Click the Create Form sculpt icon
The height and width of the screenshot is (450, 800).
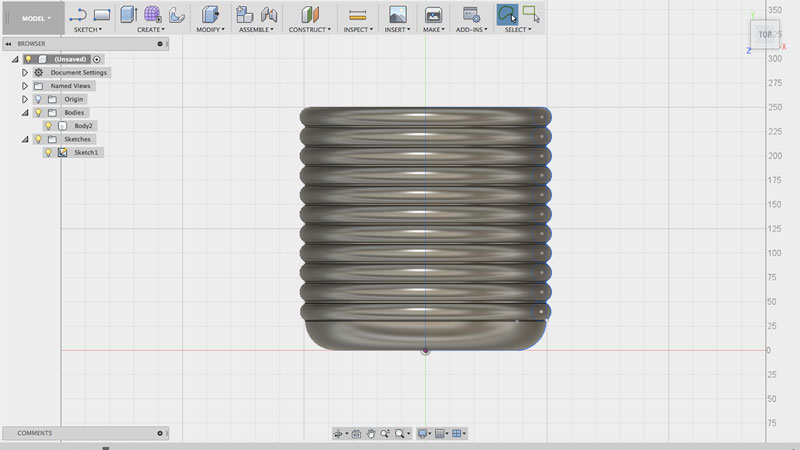[x=152, y=14]
